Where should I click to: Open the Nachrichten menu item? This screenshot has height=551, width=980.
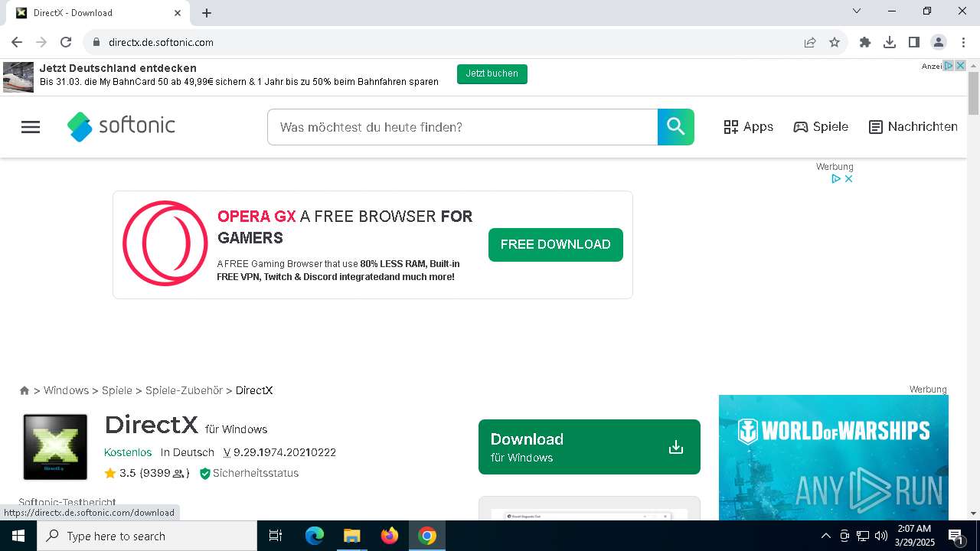coord(913,127)
